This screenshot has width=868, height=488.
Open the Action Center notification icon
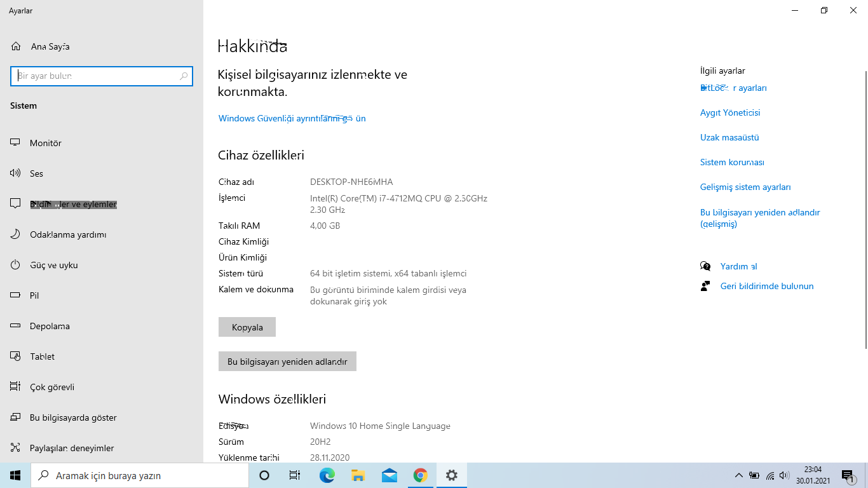(x=848, y=475)
